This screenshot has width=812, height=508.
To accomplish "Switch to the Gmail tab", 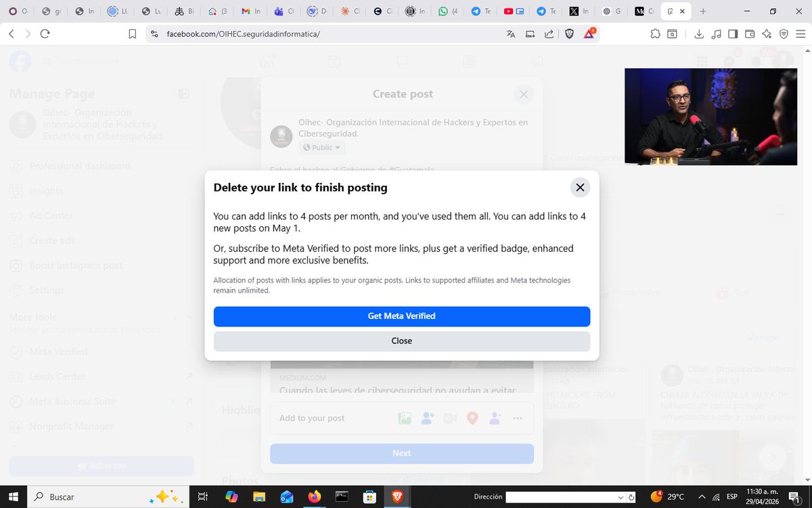I will [250, 12].
